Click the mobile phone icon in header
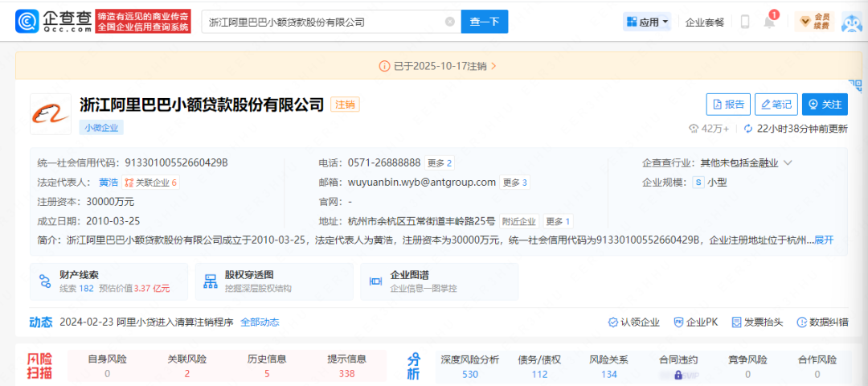 tap(745, 23)
